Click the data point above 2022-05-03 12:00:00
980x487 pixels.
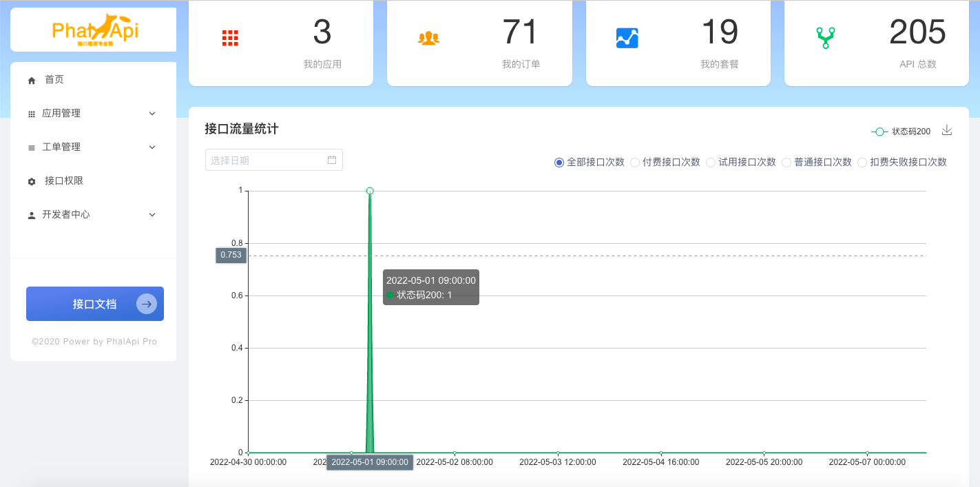558,453
